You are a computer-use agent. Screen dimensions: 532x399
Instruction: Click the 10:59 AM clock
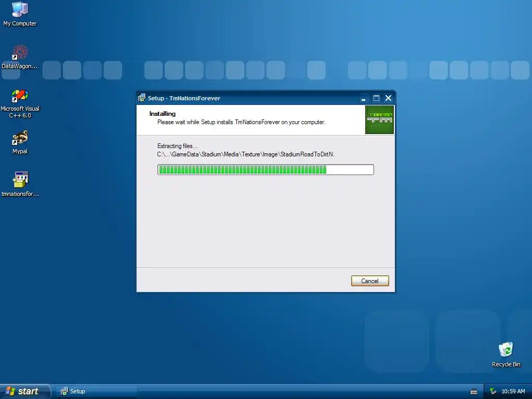point(513,391)
